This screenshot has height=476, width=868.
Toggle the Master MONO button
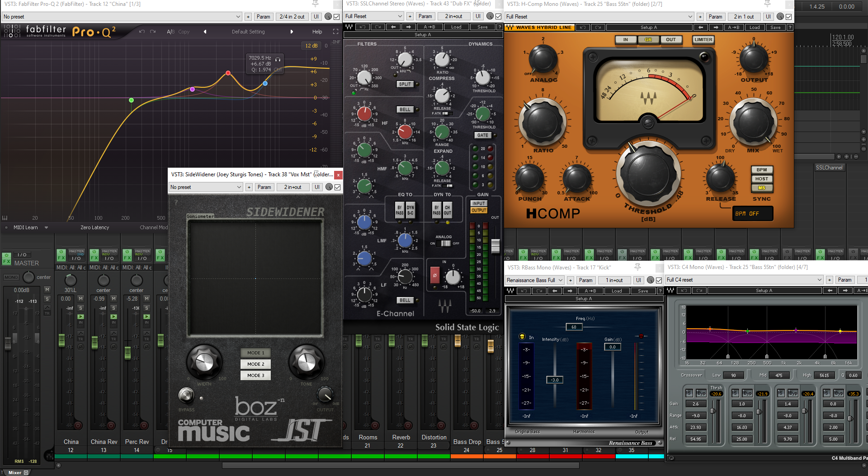11,277
